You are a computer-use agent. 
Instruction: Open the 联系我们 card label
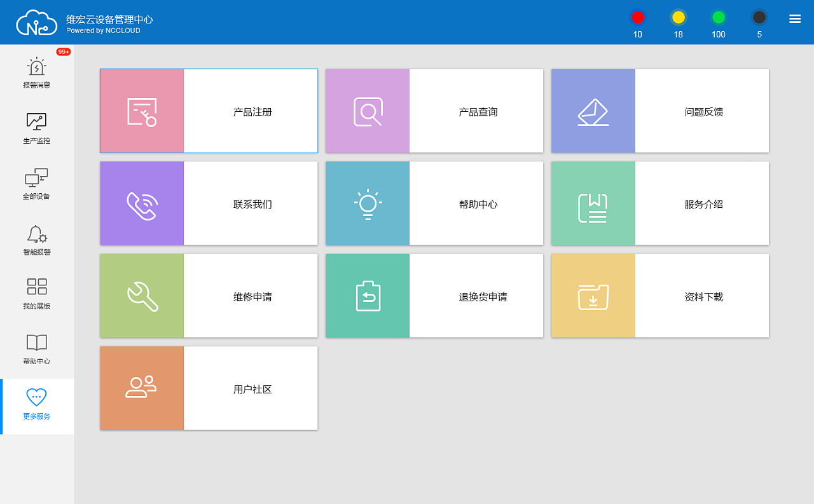tap(252, 205)
